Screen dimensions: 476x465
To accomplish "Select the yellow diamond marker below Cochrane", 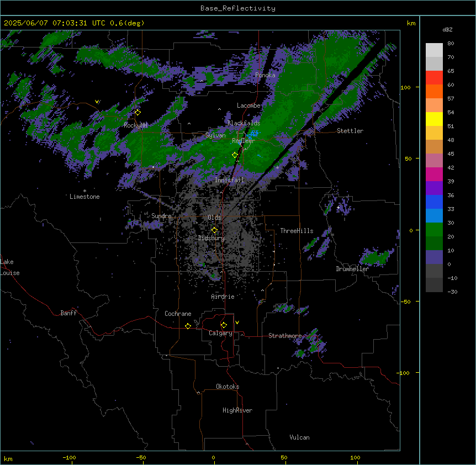I will [188, 326].
